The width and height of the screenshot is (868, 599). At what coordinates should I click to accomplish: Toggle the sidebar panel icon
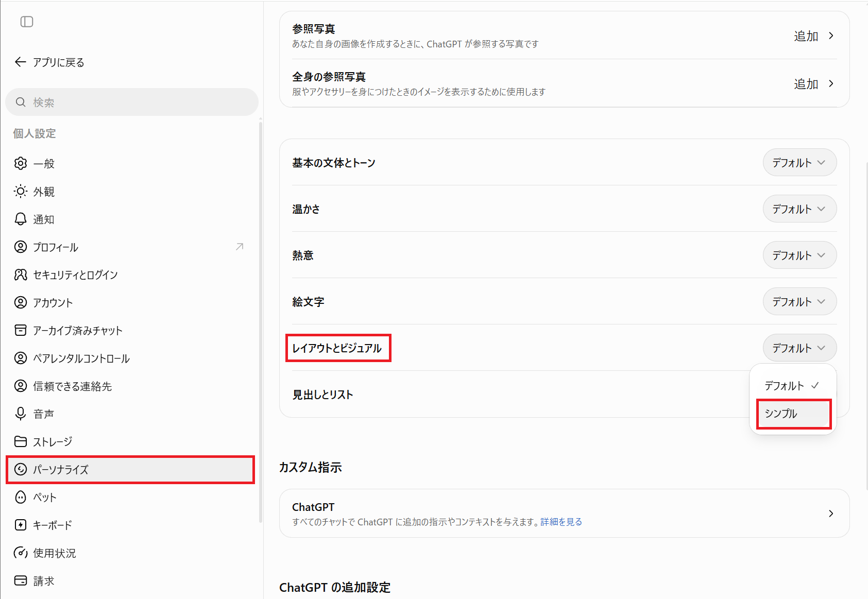(27, 22)
